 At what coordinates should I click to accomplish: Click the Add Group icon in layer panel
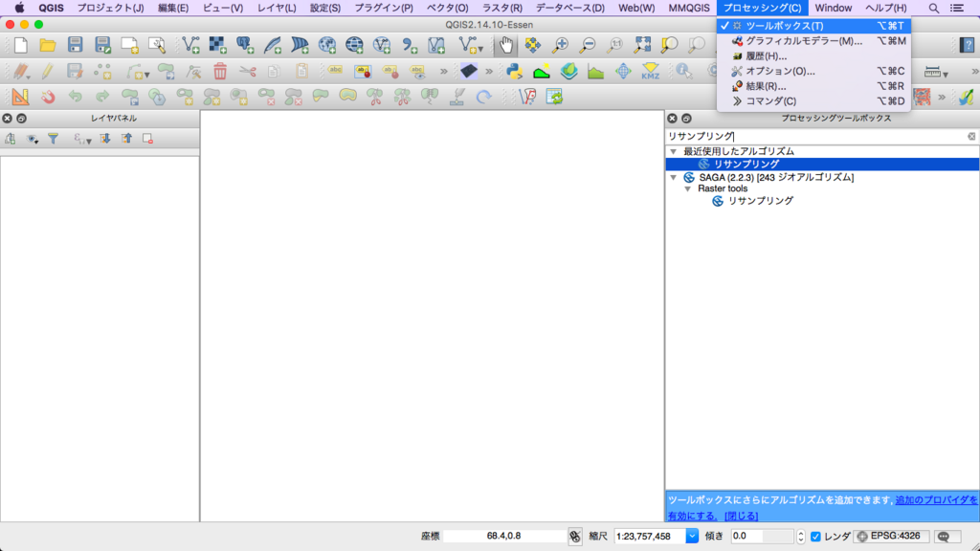click(x=10, y=139)
